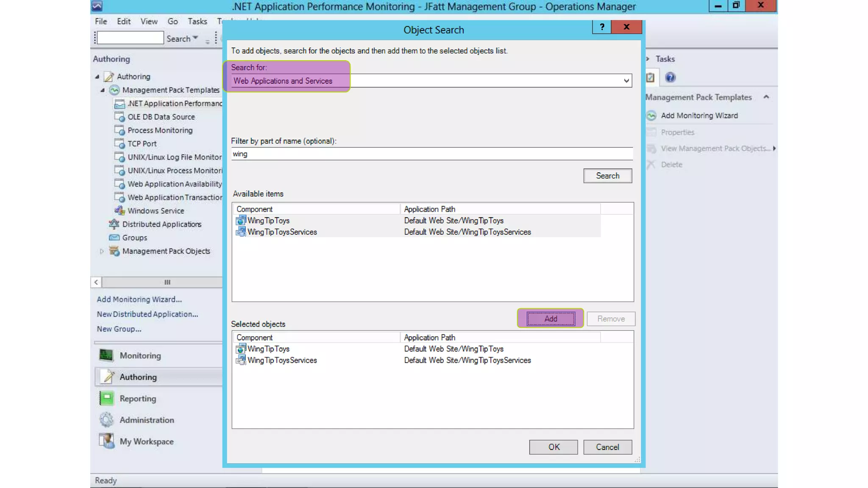Viewport: 868px width, 488px height.
Task: Open the View menu
Action: pos(149,21)
